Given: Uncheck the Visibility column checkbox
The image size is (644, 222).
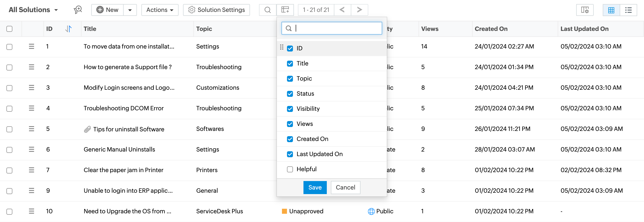Looking at the screenshot, I should coord(290,109).
